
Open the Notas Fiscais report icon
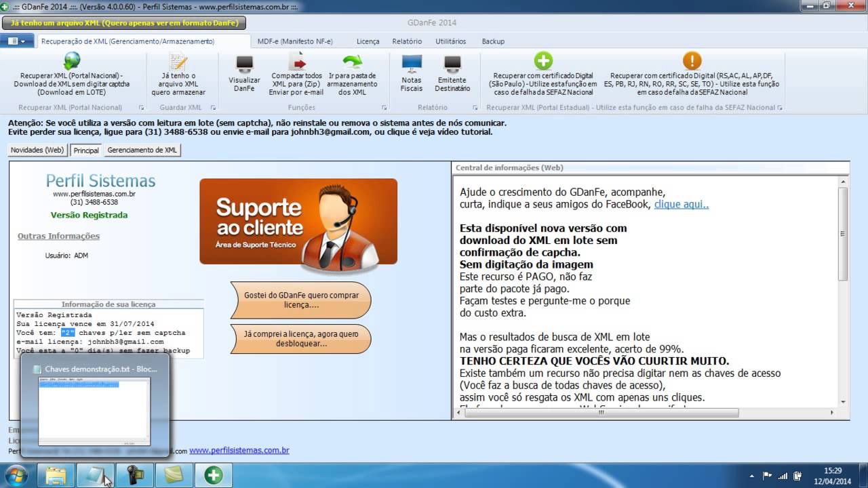coord(412,64)
